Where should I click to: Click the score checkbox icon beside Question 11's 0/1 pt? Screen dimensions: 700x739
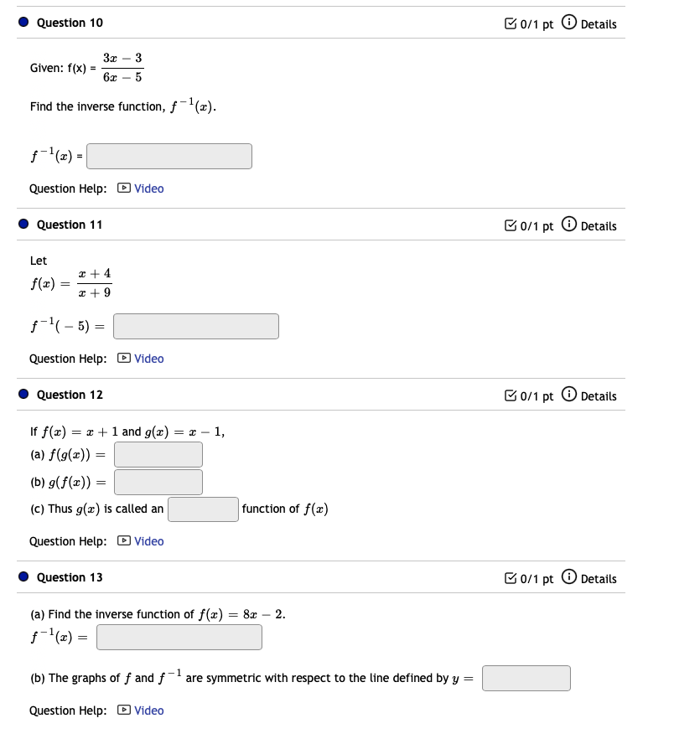(511, 225)
